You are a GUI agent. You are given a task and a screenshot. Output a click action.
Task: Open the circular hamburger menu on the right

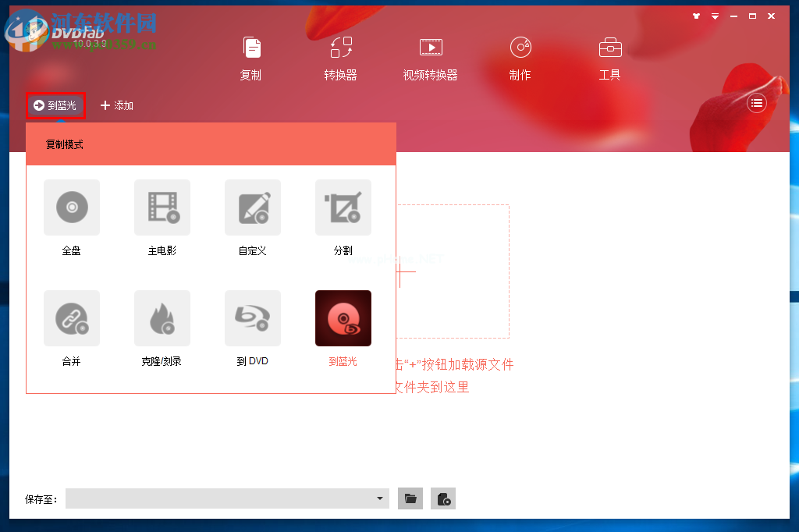pos(756,102)
